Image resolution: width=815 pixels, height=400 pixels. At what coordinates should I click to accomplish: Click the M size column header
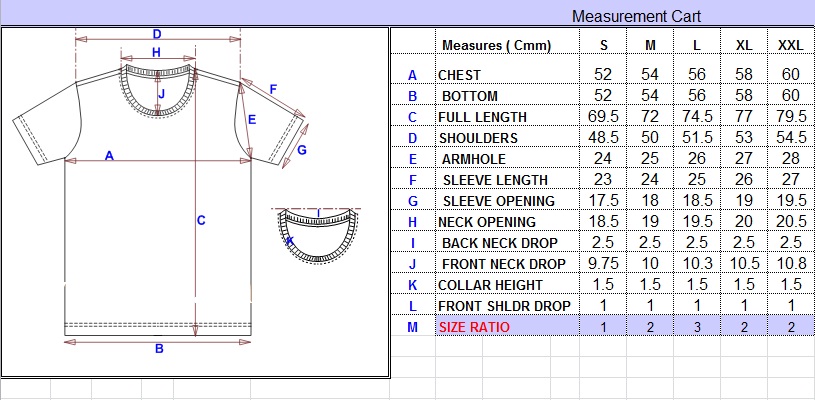[650, 46]
